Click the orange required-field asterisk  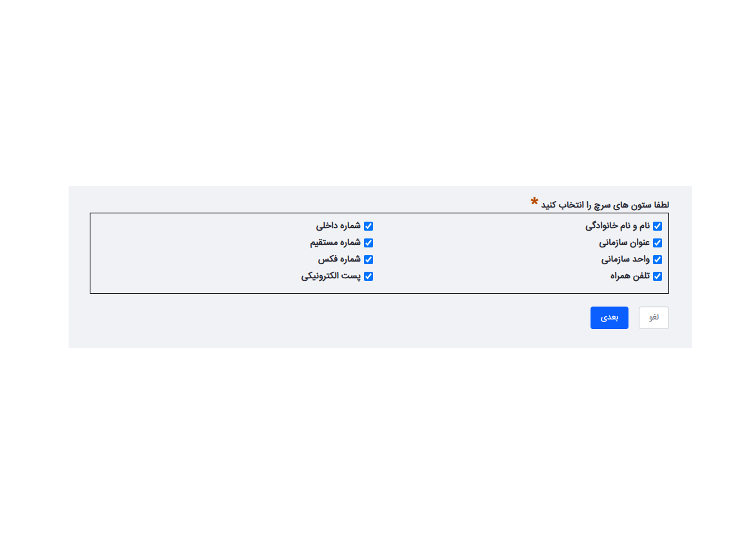[534, 201]
